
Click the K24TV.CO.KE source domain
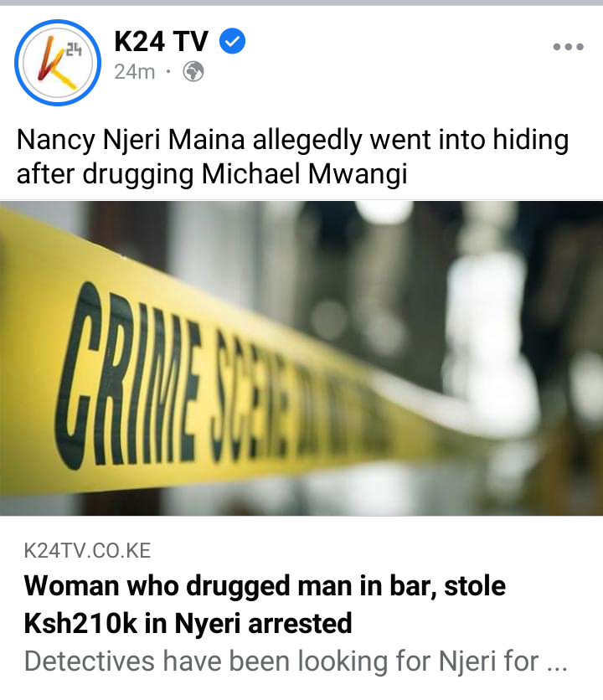[87, 550]
